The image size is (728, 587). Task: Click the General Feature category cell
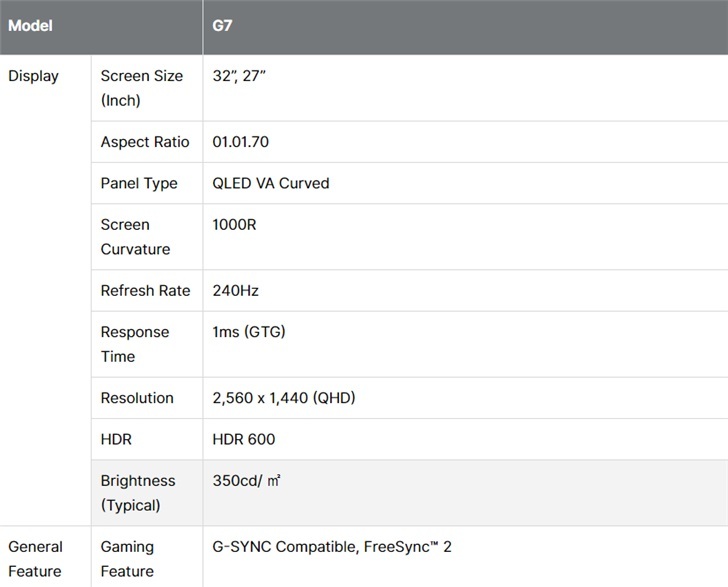35,559
